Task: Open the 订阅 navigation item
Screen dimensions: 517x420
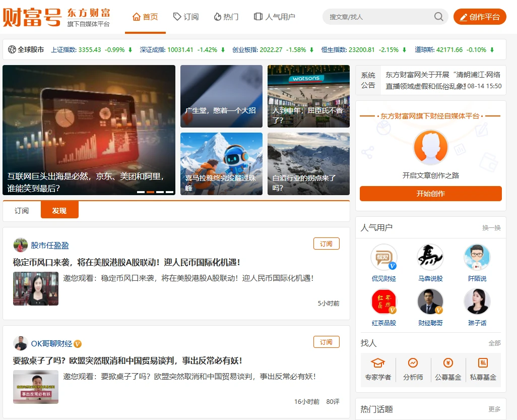Action: (x=186, y=17)
